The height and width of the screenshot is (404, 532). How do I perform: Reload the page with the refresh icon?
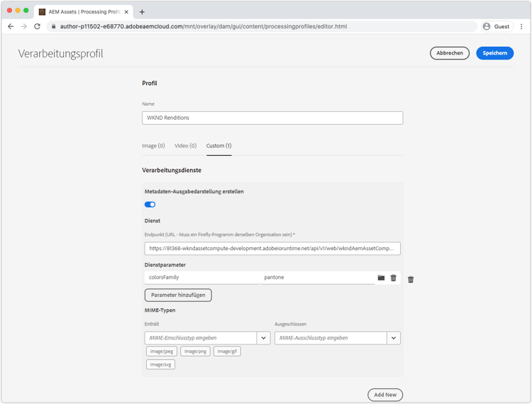(x=38, y=26)
